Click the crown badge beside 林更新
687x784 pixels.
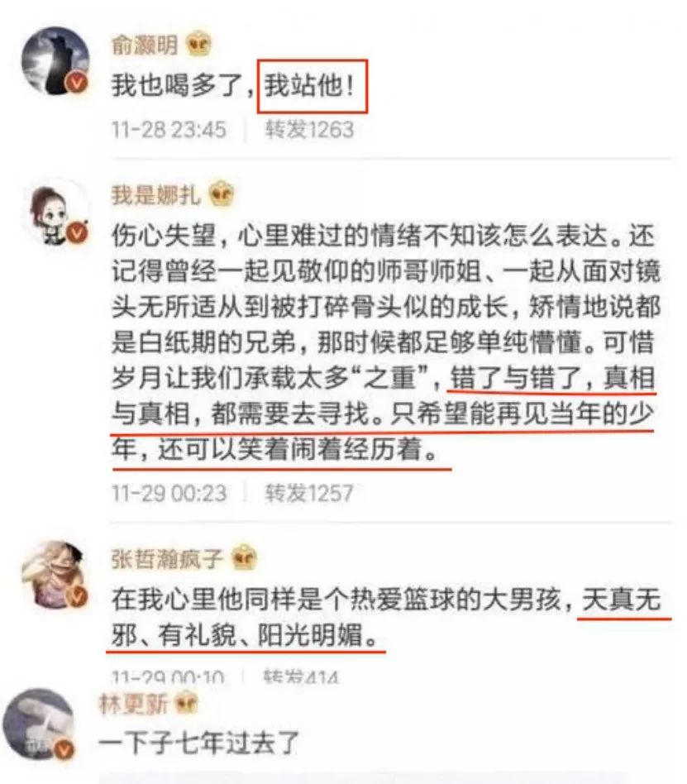(185, 704)
